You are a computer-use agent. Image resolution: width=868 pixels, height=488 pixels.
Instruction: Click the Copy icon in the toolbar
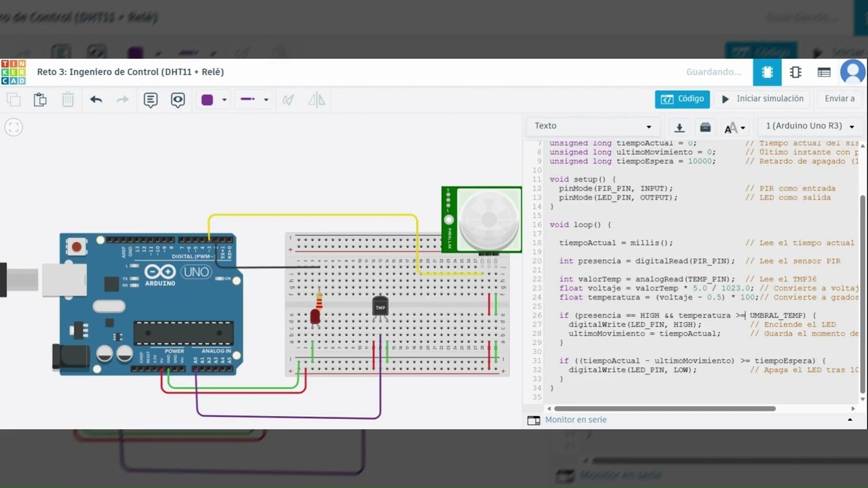click(14, 100)
